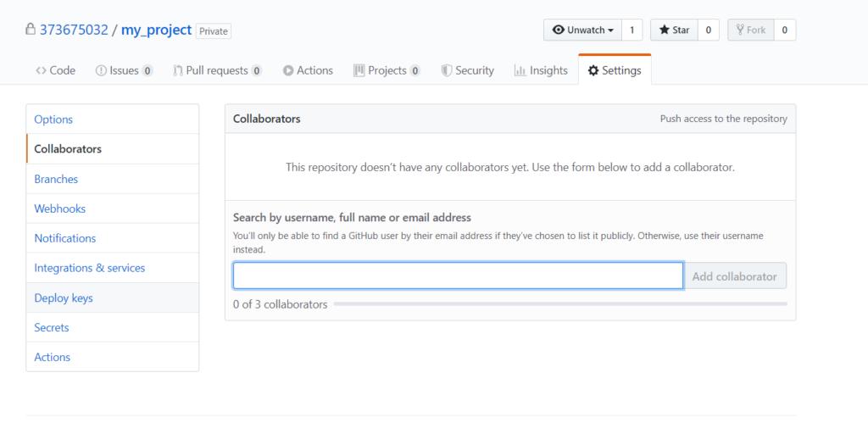Open the 373675032 owner profile link
This screenshot has width=868, height=434.
tap(74, 30)
